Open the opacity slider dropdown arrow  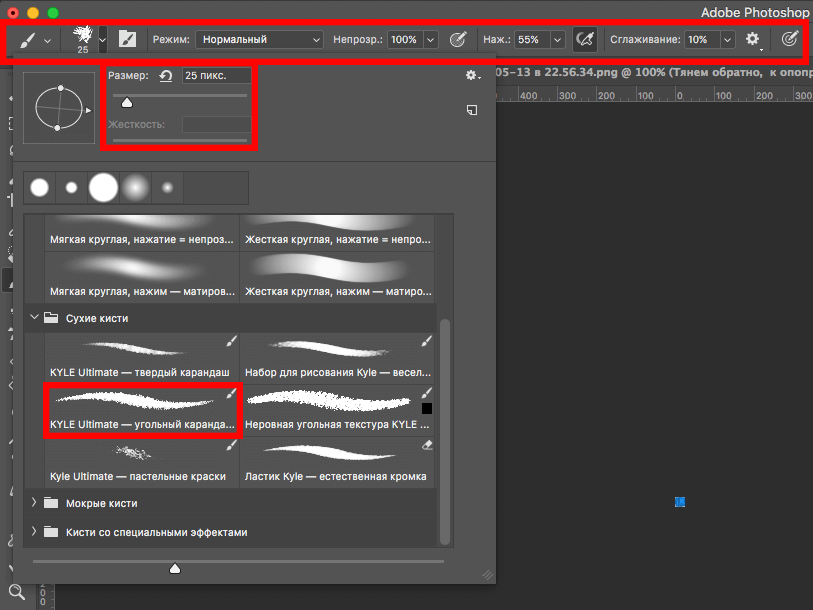(x=430, y=40)
